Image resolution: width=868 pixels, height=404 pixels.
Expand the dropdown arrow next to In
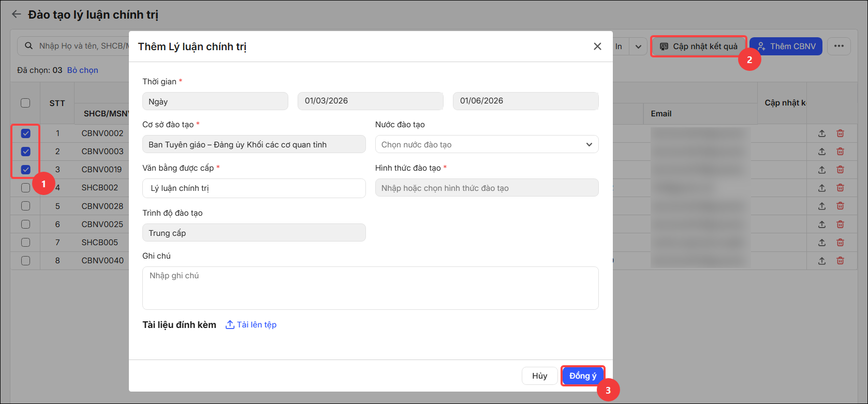(638, 46)
